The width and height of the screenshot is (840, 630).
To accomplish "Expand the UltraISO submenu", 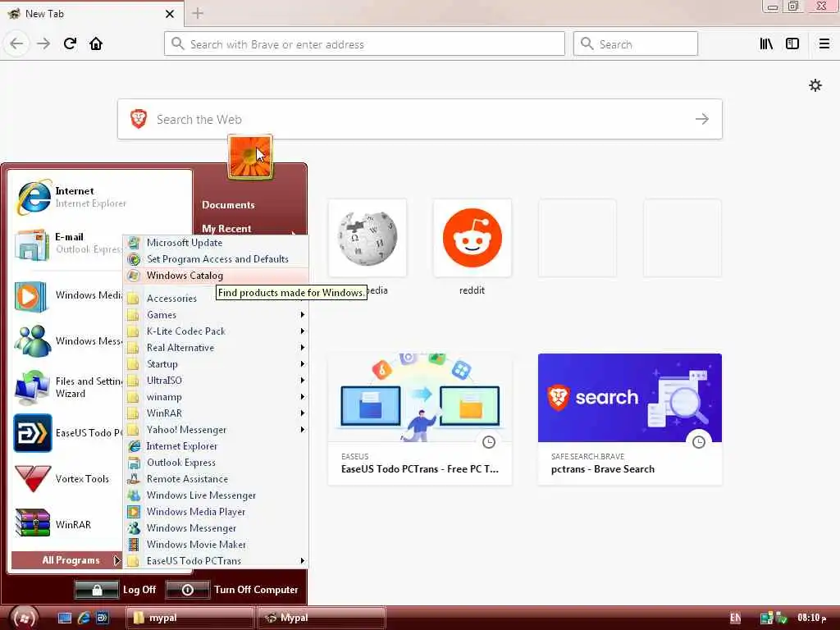I will click(x=217, y=381).
